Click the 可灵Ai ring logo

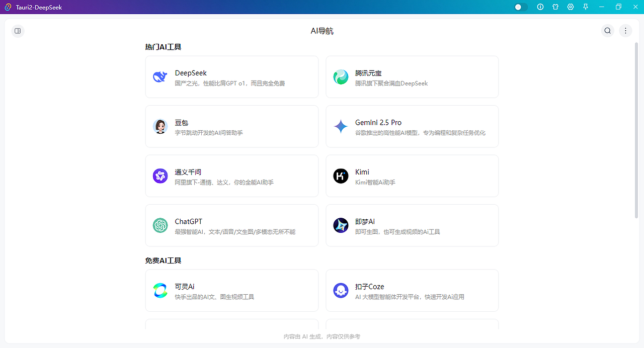[160, 291]
